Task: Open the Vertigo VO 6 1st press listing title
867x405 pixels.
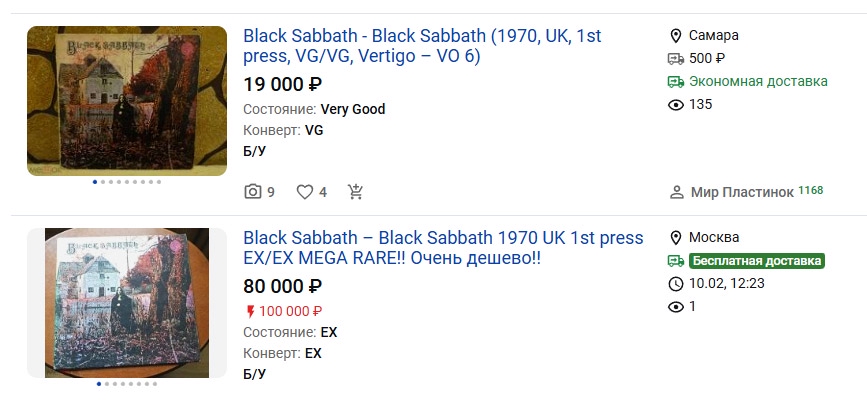Action: tap(422, 46)
